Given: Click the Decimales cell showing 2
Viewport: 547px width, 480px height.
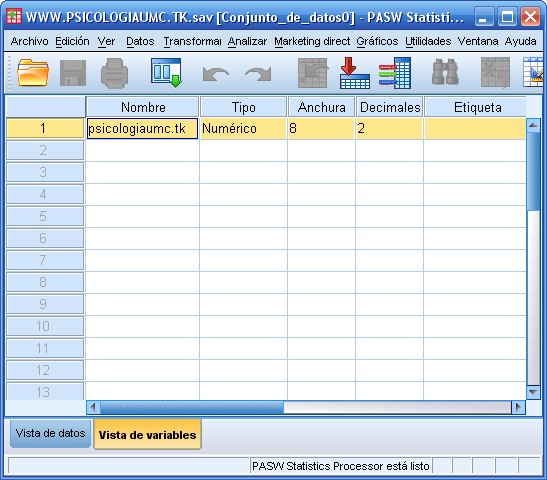Looking at the screenshot, I should [389, 128].
